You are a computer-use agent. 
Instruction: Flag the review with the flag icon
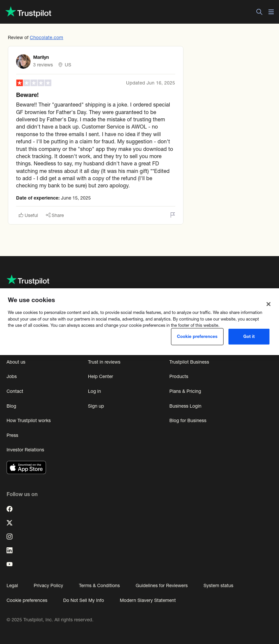pyautogui.click(x=173, y=215)
